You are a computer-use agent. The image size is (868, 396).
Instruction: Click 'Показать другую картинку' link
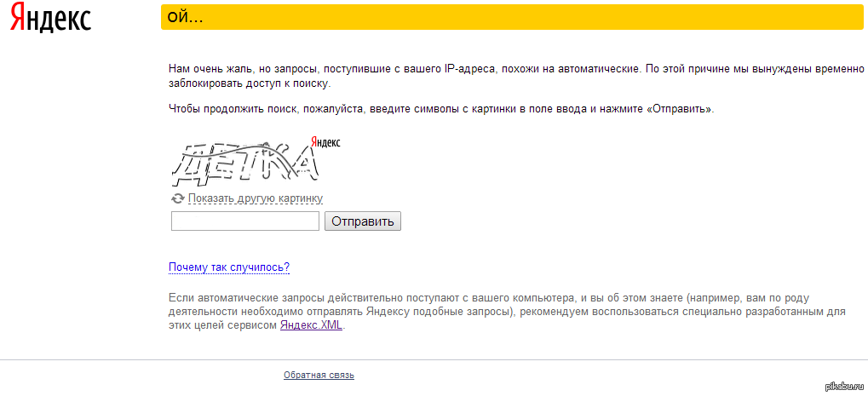coord(256,198)
